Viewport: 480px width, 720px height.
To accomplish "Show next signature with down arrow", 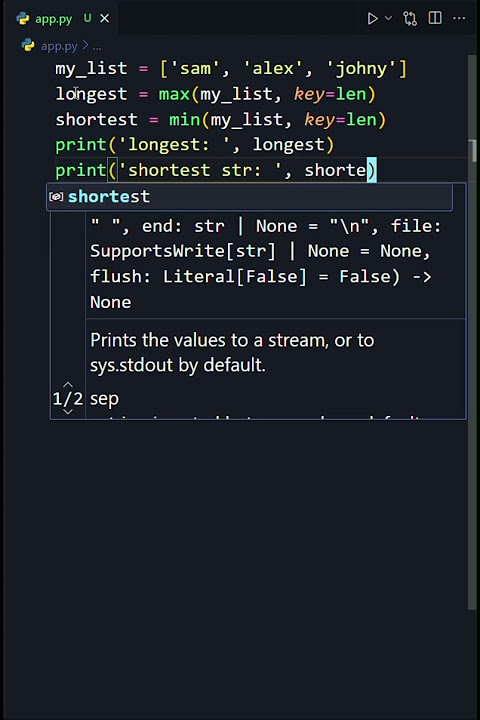I will pos(68,412).
